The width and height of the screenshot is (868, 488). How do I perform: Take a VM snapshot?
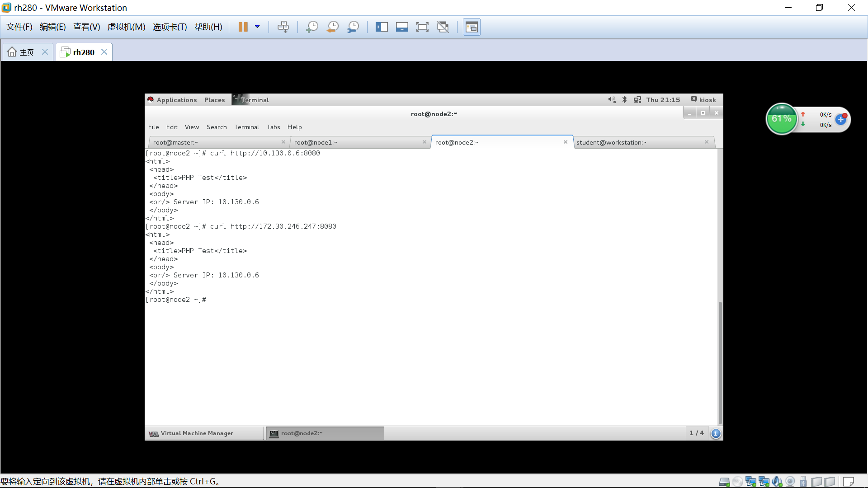click(312, 27)
